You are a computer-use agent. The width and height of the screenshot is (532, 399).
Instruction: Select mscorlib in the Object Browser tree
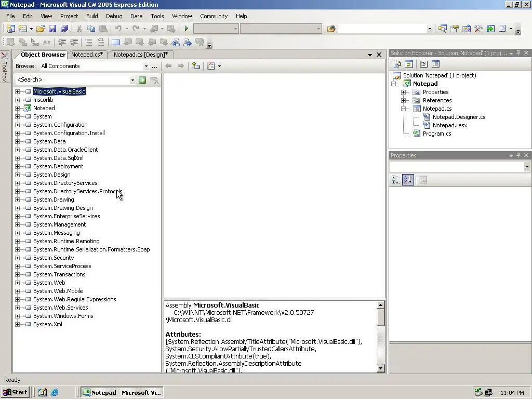pyautogui.click(x=43, y=100)
